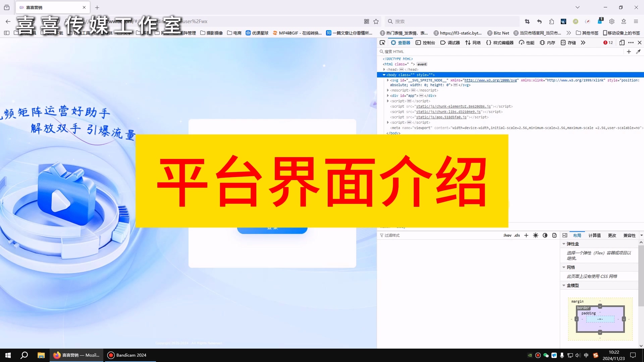Add a new CSS rule with plus

[x=526, y=235]
